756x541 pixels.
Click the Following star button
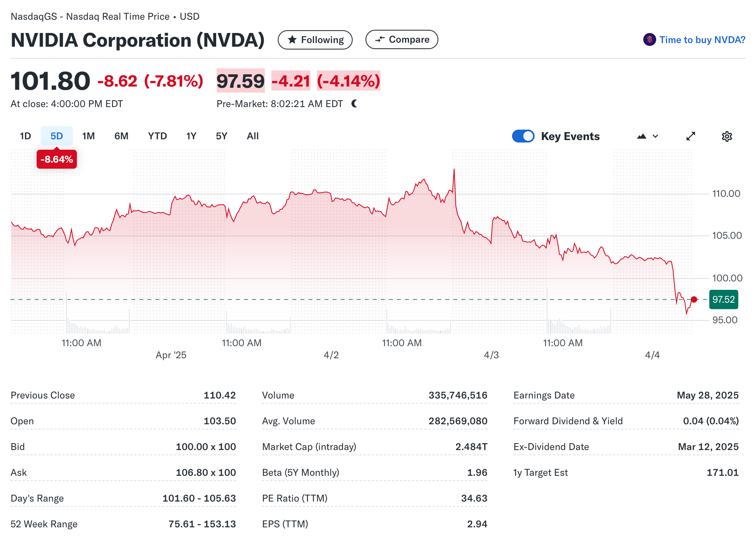click(x=315, y=40)
